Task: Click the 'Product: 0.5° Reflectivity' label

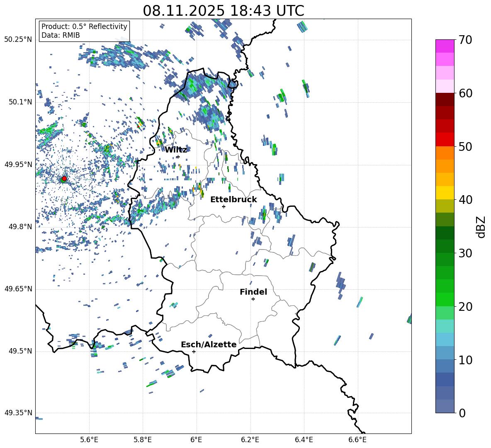Action: tap(84, 26)
